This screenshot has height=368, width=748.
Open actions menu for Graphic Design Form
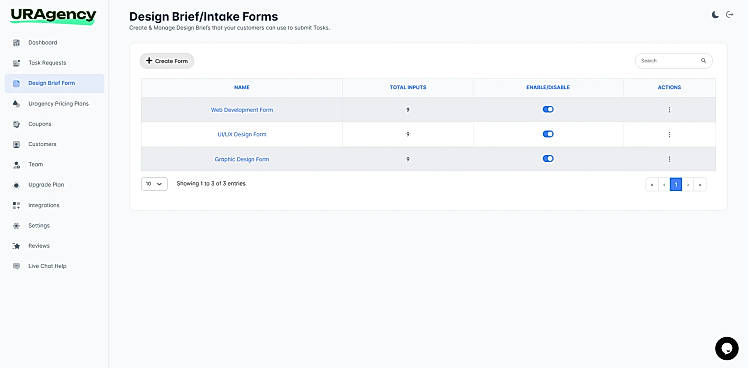coord(669,159)
